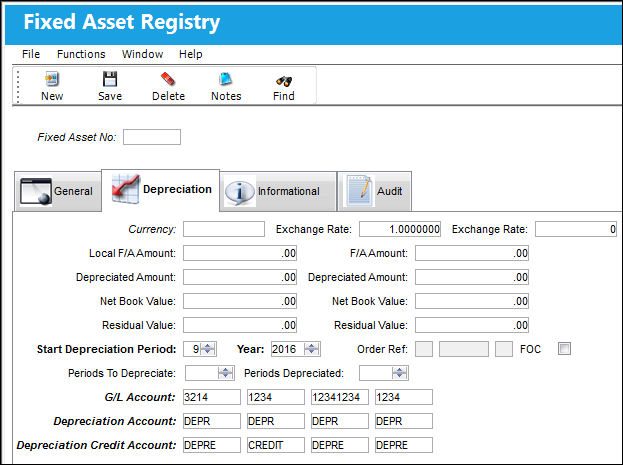The width and height of the screenshot is (623, 465).
Task: Open the Window menu
Action: click(x=142, y=54)
